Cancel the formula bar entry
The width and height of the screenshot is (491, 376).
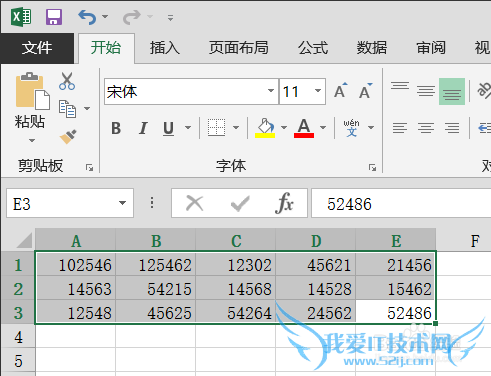point(195,203)
